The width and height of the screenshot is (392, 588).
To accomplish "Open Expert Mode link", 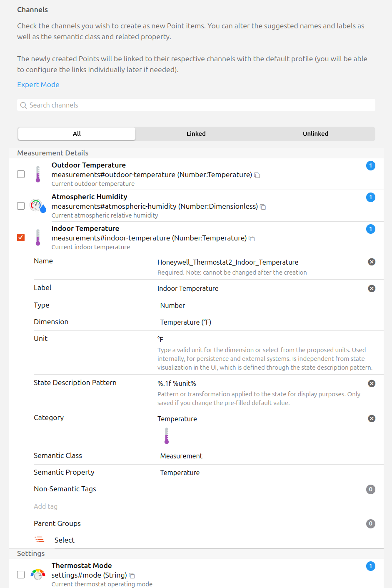I will coord(38,85).
